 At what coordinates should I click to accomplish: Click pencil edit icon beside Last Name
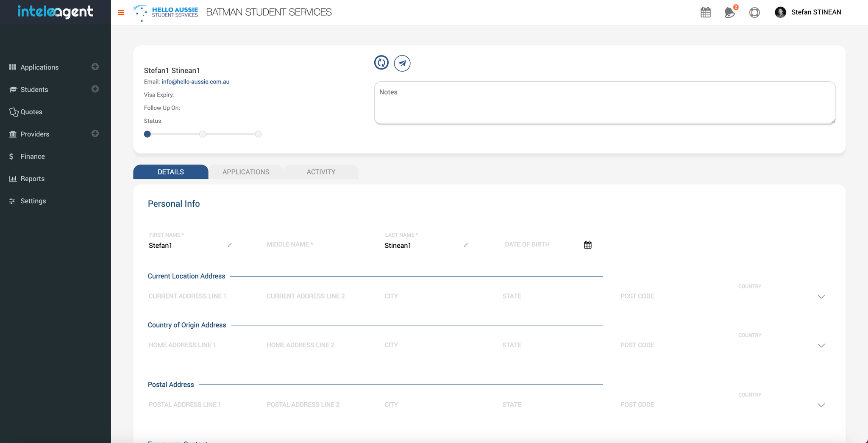465,245
